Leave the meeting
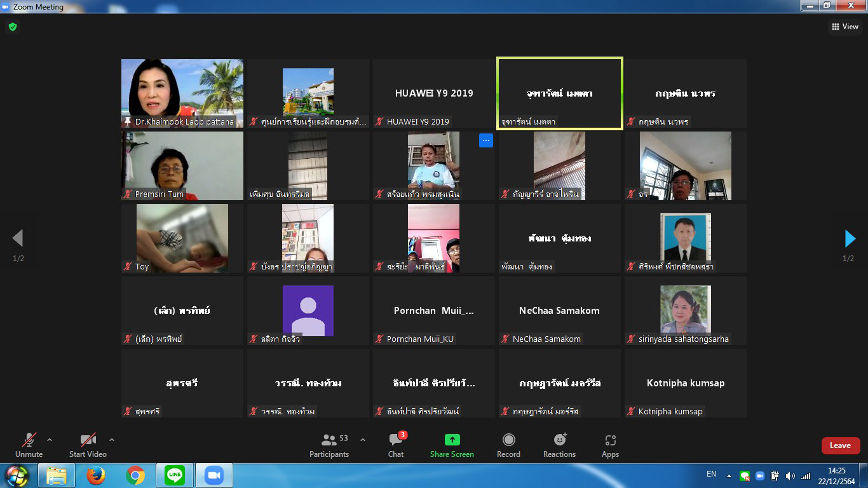This screenshot has height=488, width=868. coord(840,445)
